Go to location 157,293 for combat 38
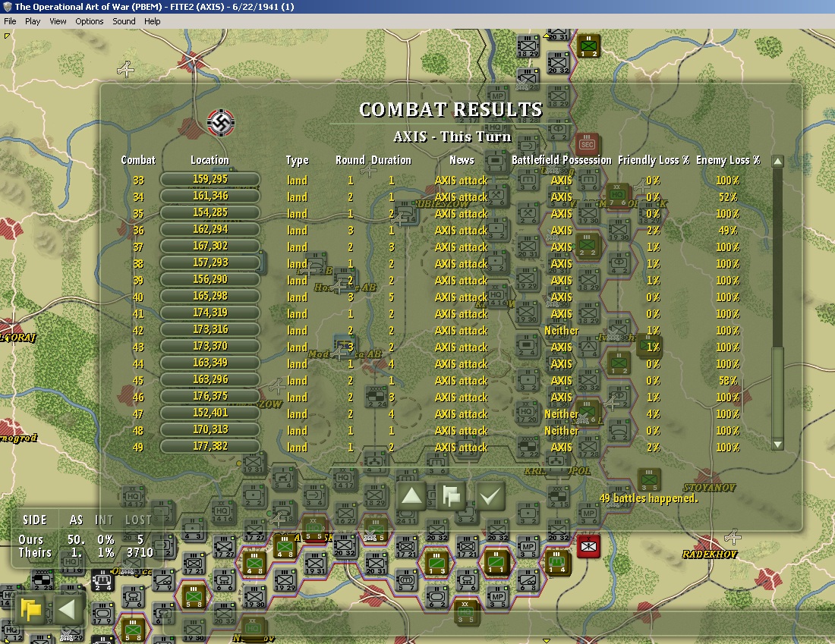Viewport: 835px width, 644px height. pyautogui.click(x=210, y=263)
